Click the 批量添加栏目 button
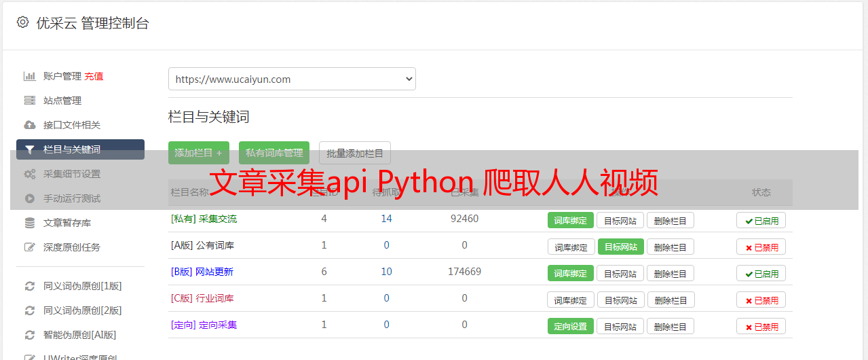 click(355, 153)
